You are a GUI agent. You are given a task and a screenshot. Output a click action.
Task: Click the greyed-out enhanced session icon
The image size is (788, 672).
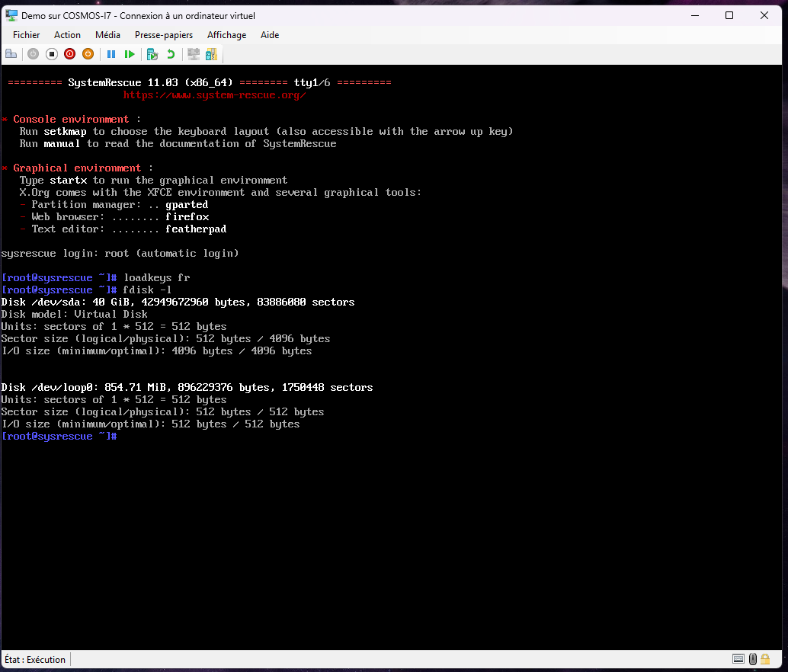click(194, 54)
